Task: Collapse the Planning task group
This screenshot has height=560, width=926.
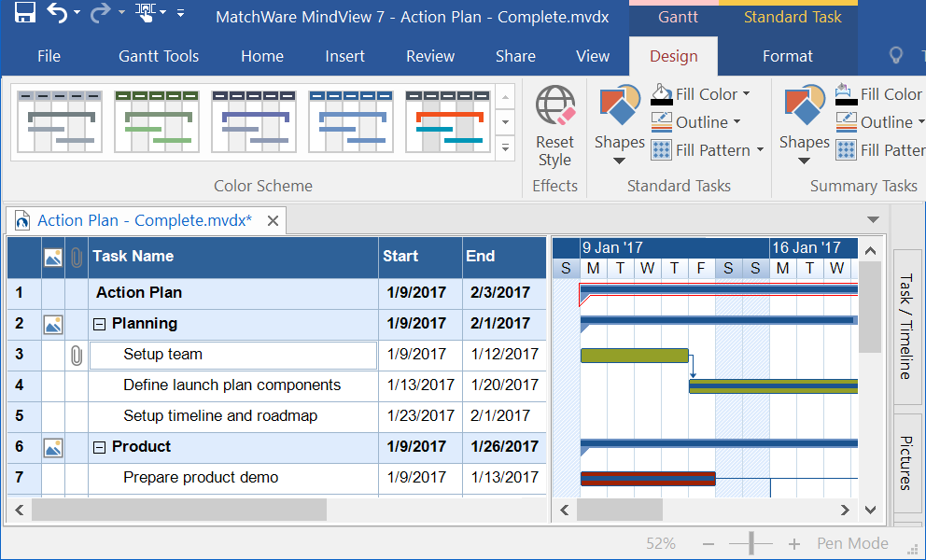Action: [x=100, y=324]
